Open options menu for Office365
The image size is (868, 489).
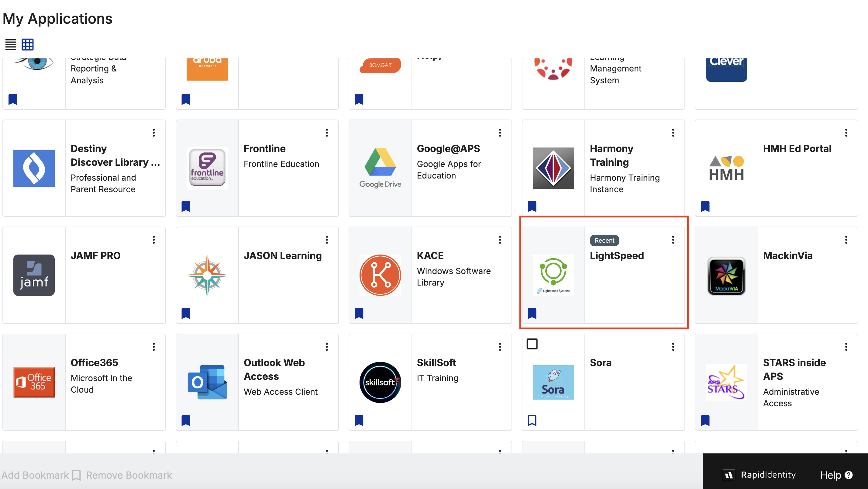pos(154,347)
